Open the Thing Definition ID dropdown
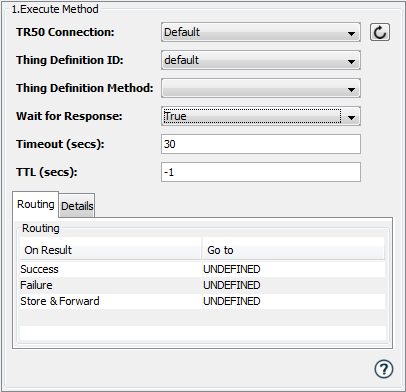The height and width of the screenshot is (392, 406). pos(261,60)
